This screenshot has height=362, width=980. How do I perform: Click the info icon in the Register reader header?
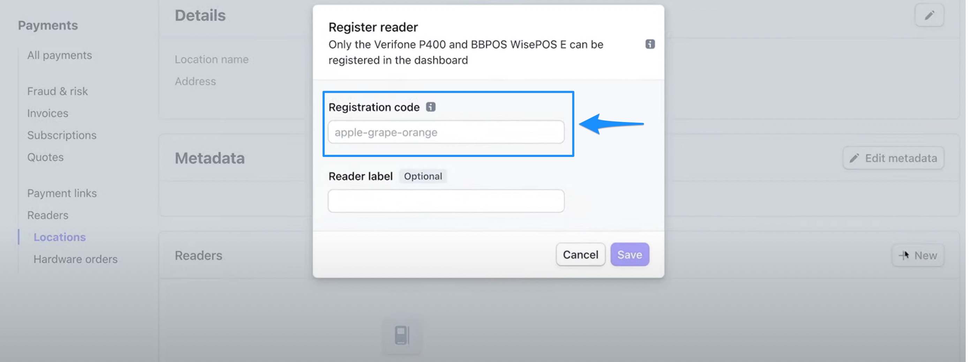(x=650, y=44)
